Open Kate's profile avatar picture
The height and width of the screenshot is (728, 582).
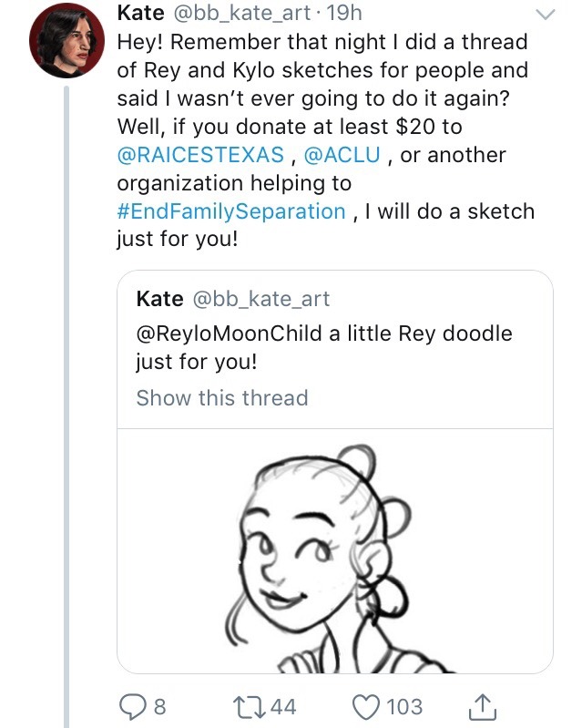[65, 46]
